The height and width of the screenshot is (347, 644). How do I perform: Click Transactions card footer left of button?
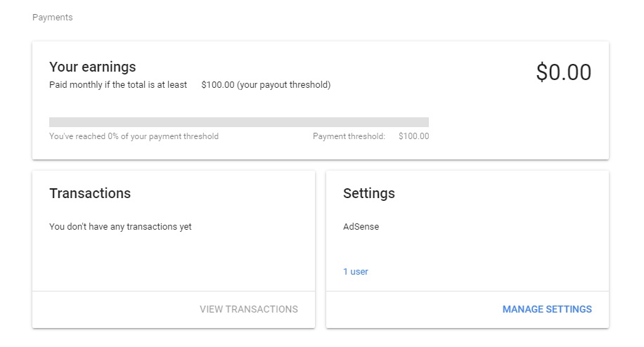(105, 309)
